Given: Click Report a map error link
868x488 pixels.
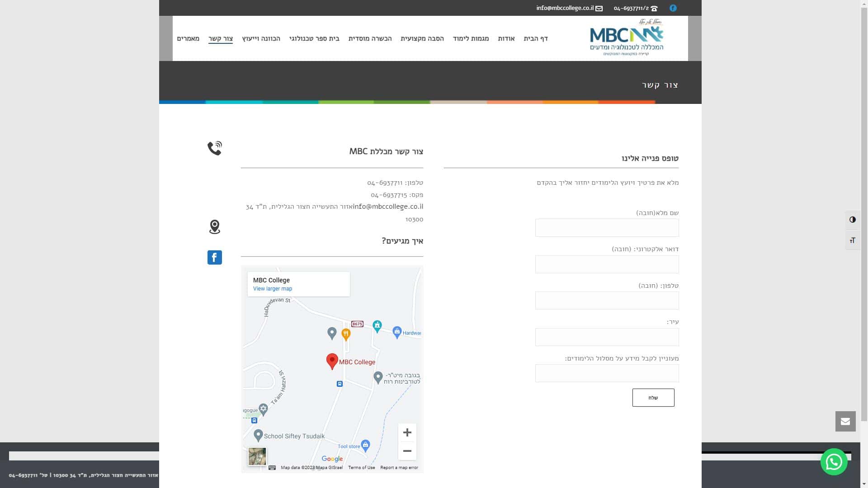Looking at the screenshot, I should (399, 468).
